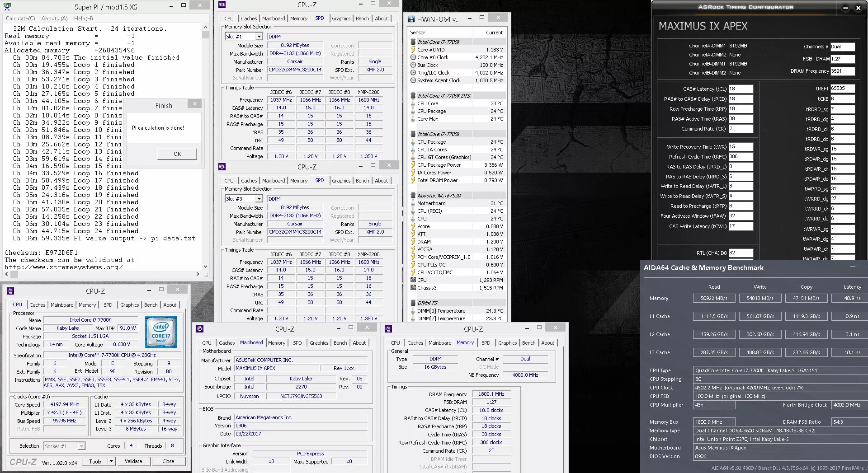Click the Super PI horizontal scrollbar right arrow

click(198, 274)
